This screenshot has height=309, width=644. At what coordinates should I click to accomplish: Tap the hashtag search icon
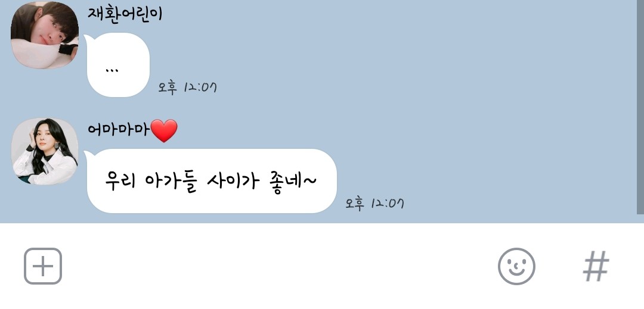pyautogui.click(x=596, y=266)
